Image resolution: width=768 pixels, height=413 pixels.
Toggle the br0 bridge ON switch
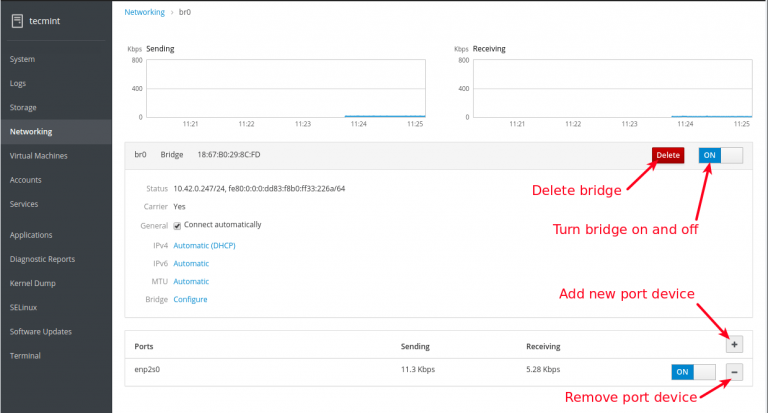[720, 155]
